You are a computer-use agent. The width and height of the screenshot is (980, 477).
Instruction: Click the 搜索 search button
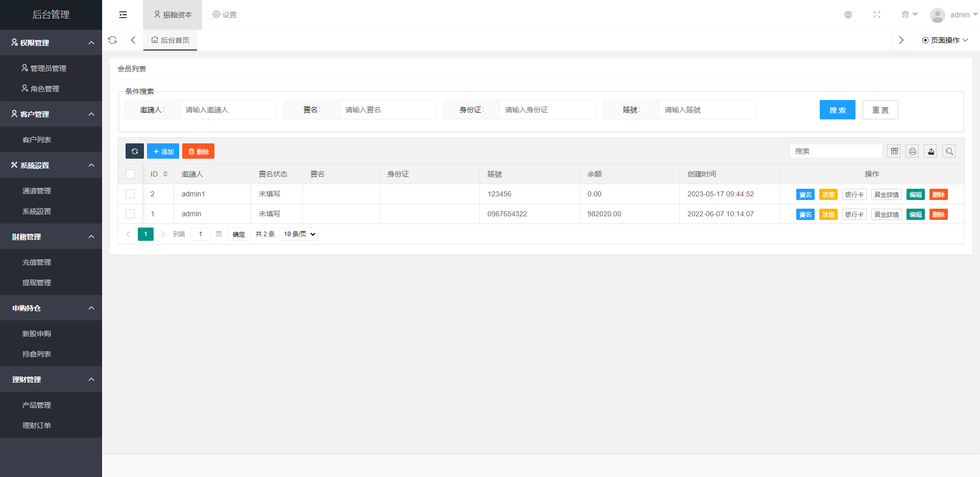point(837,109)
